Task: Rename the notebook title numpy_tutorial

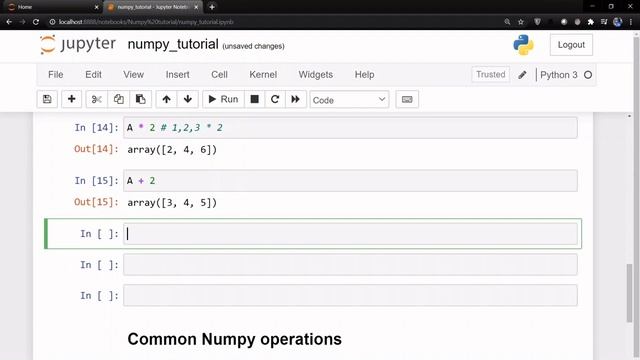Action: 173,44
